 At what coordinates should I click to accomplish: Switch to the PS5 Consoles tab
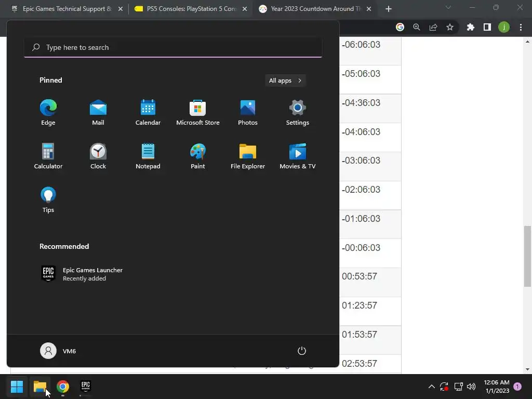190,9
